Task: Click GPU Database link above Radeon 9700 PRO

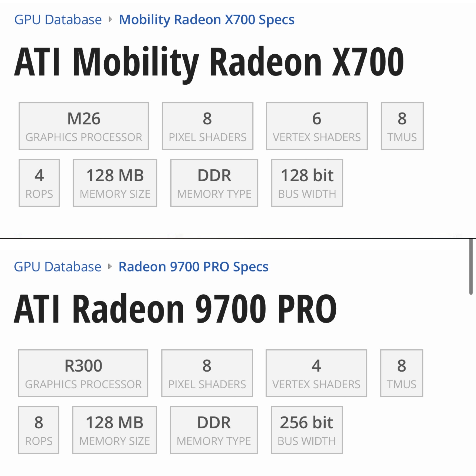Action: pyautogui.click(x=57, y=267)
